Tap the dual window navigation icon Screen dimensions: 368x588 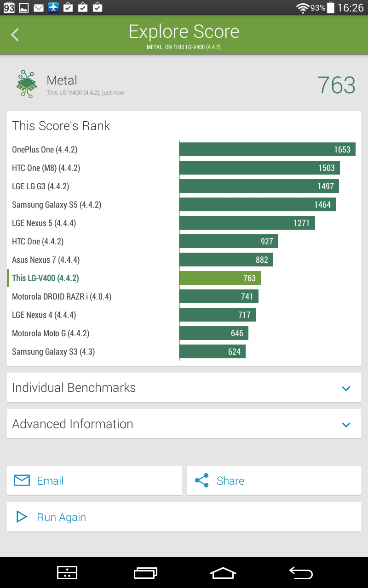pyautogui.click(x=67, y=572)
